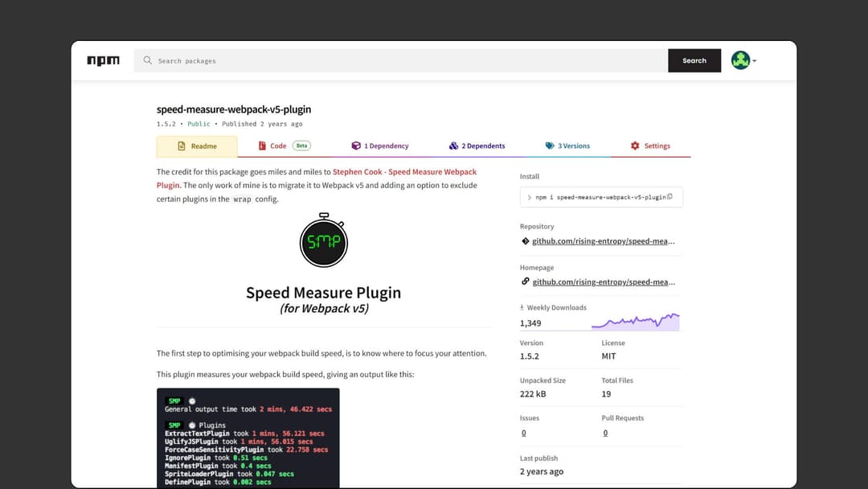Click the Speed Measure Plugin heading
The image size is (868, 489).
click(323, 293)
